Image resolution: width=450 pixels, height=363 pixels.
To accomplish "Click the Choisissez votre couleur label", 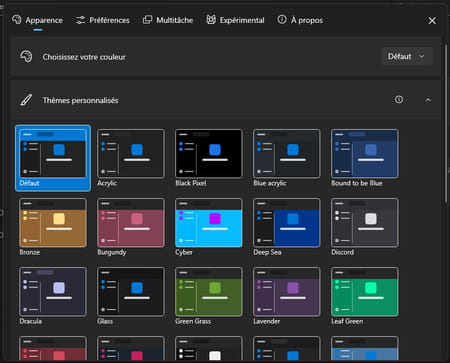I will (84, 57).
